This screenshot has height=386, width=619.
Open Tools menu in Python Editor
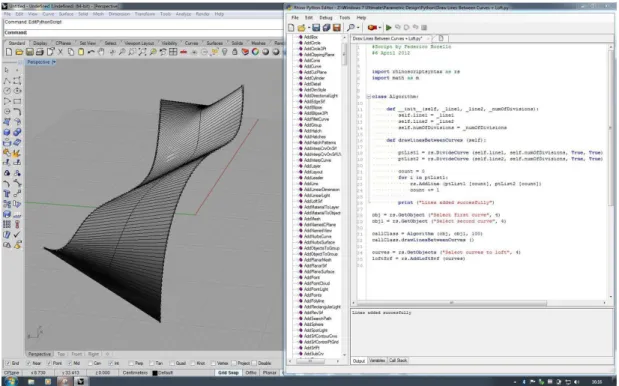pos(345,17)
